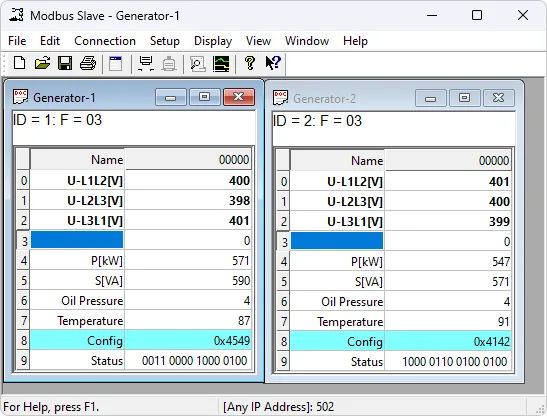Click the grayed Disconnect toolbar icon

pos(169,64)
